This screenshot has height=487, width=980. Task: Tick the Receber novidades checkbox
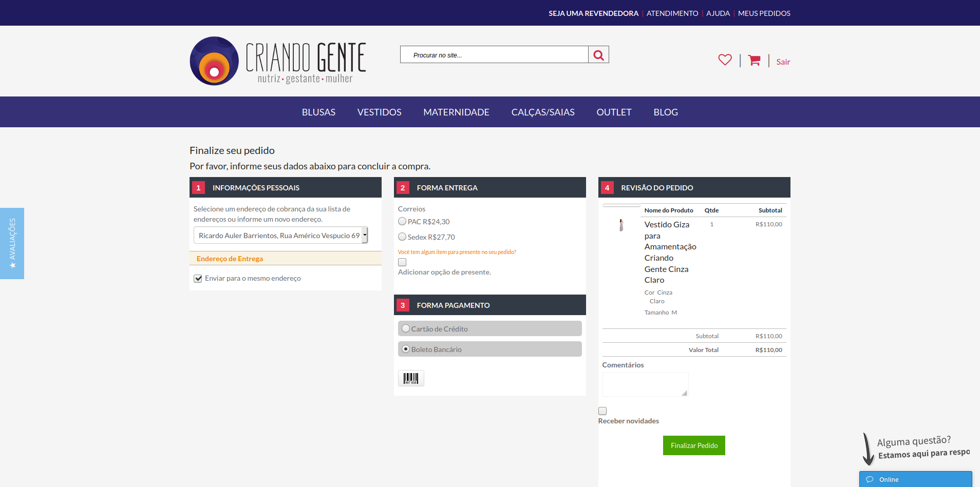602,411
